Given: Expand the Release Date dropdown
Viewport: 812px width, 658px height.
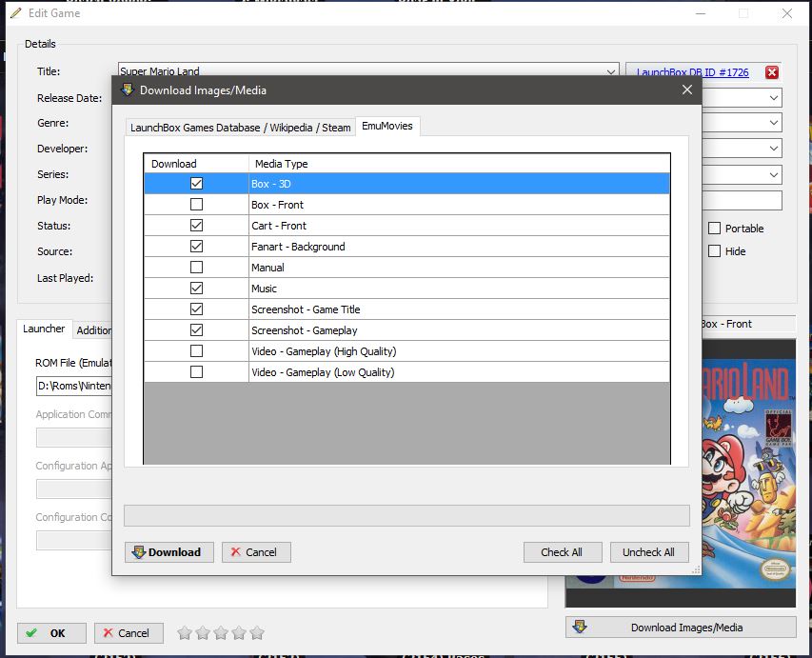Looking at the screenshot, I should click(x=774, y=97).
